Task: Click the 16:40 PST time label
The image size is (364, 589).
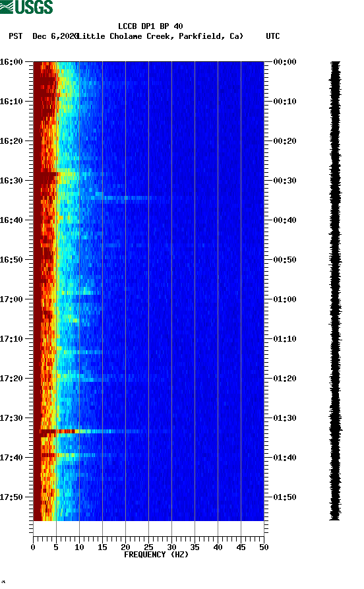Action: 11,220
